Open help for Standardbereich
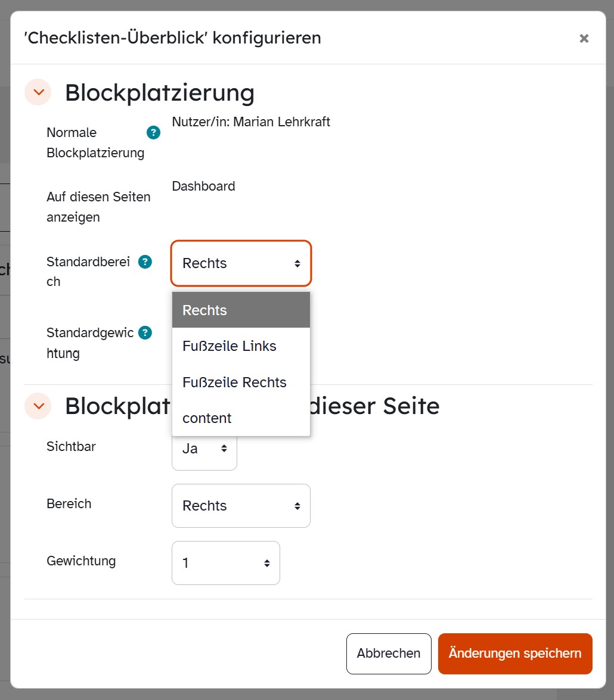 145,262
